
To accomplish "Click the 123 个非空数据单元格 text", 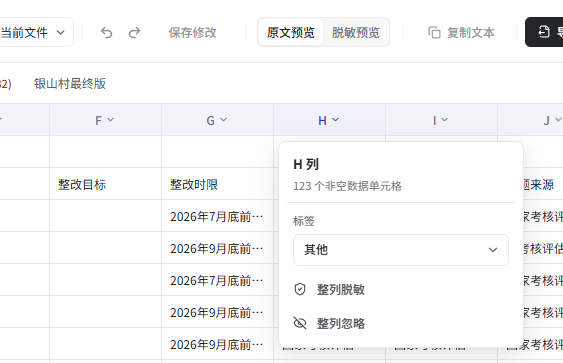I will [347, 186].
